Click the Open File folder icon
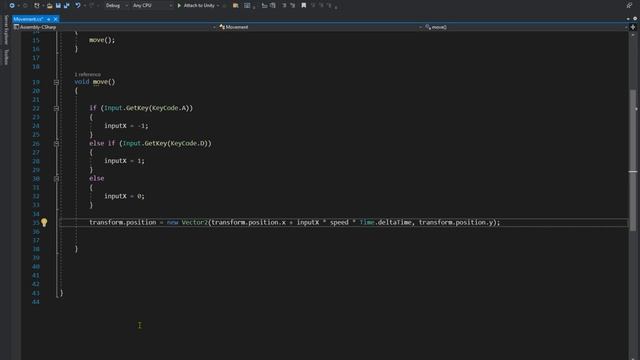 click(49, 6)
